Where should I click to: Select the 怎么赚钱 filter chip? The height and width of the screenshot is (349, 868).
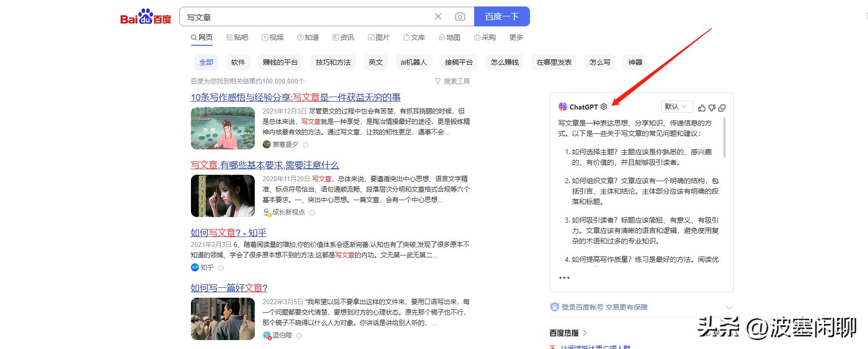point(505,62)
